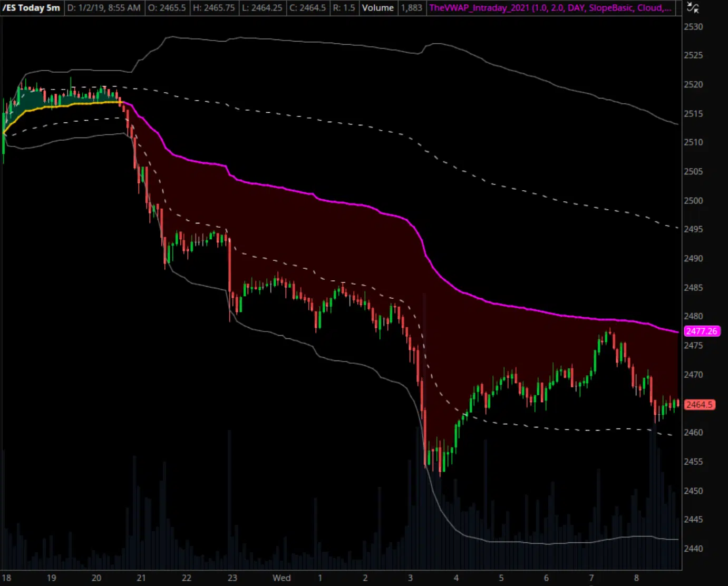The height and width of the screenshot is (586, 728).
Task: Click the 2515 price axis label
Action: (x=693, y=113)
